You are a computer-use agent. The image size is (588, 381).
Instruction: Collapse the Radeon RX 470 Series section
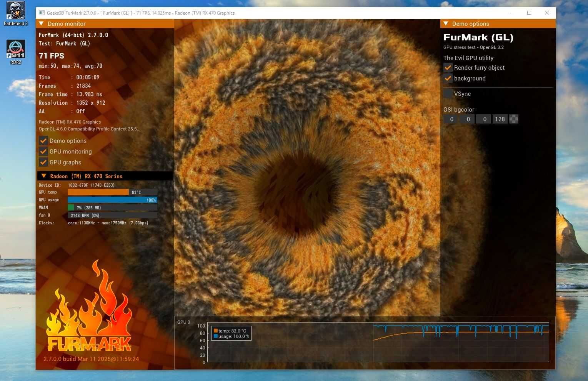[x=44, y=176]
